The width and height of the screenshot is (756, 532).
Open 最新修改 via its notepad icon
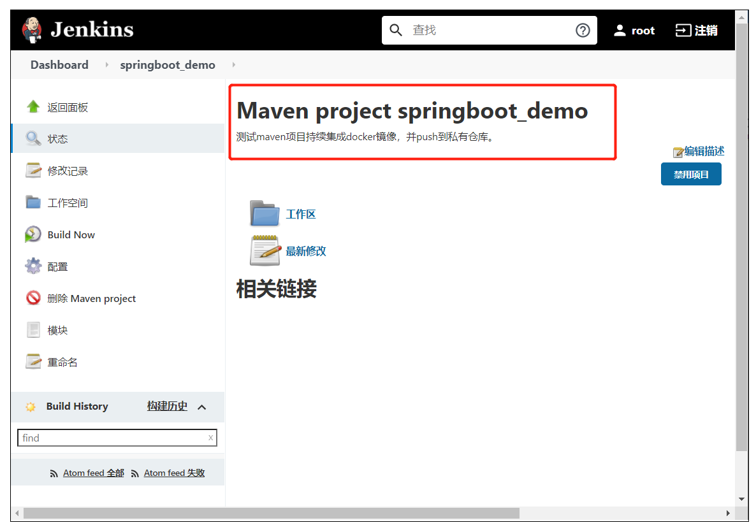point(265,250)
